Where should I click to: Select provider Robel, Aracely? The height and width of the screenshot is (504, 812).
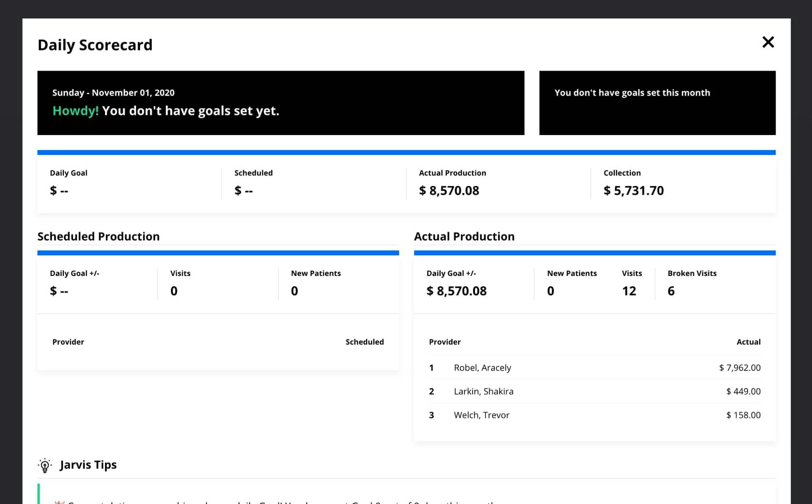click(482, 367)
